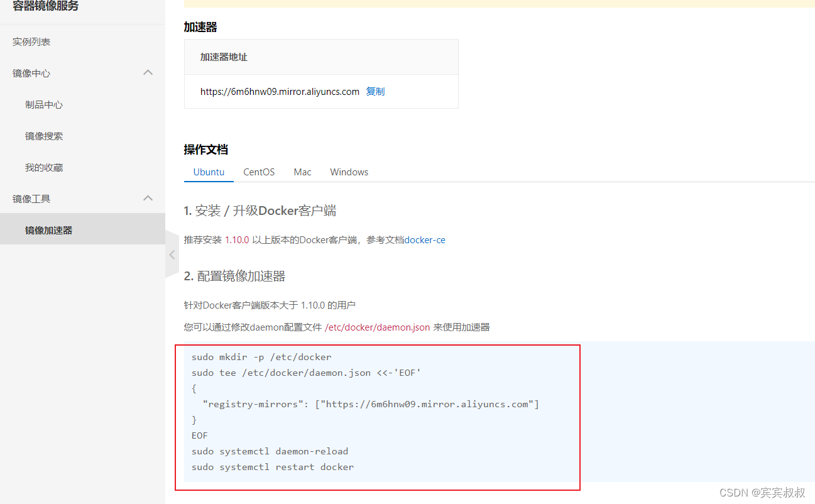The image size is (815, 504).
Task: Click the '1. 安装 / 升级Docker客户端' heading
Action: [260, 211]
